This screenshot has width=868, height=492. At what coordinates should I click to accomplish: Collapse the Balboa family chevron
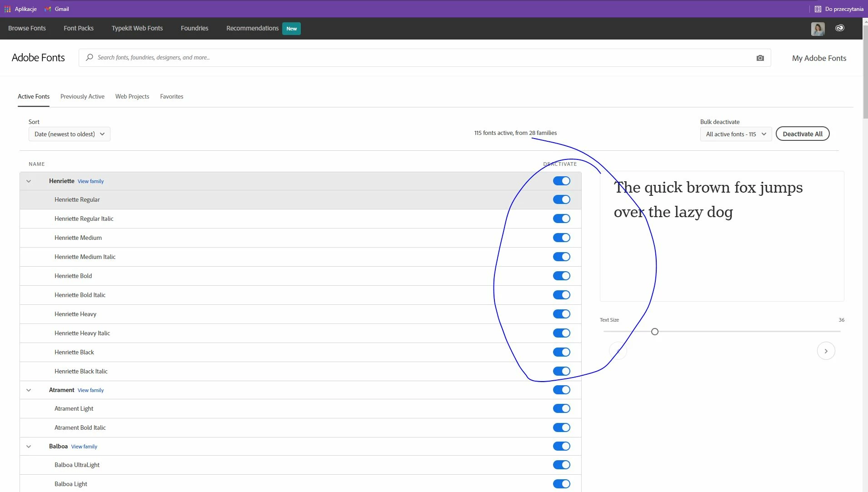(x=29, y=447)
